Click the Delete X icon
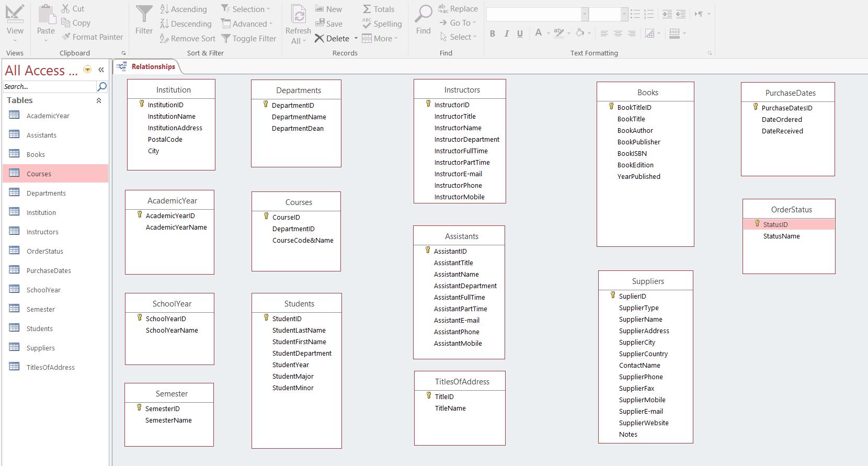Image resolution: width=868 pixels, height=466 pixels. 319,38
